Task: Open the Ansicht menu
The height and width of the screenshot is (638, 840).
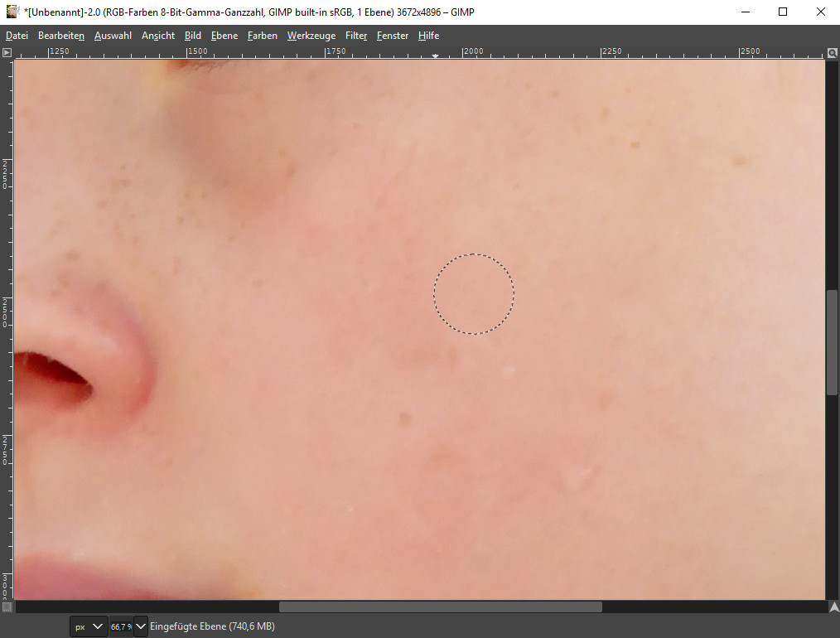Action: pyautogui.click(x=157, y=36)
